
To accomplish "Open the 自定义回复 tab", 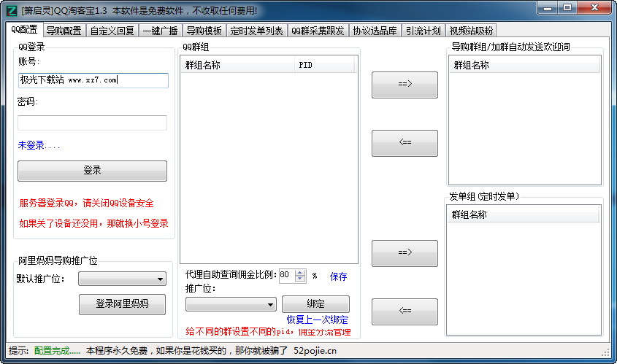I will 112,30.
